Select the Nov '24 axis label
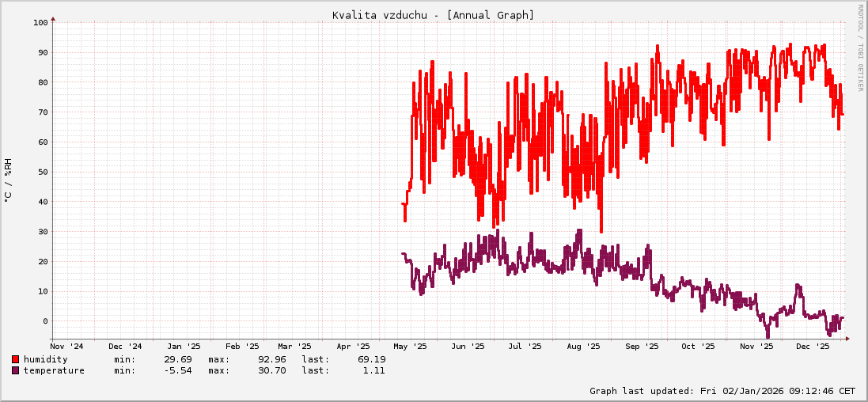Viewport: 868px width, 402px height. [x=66, y=347]
